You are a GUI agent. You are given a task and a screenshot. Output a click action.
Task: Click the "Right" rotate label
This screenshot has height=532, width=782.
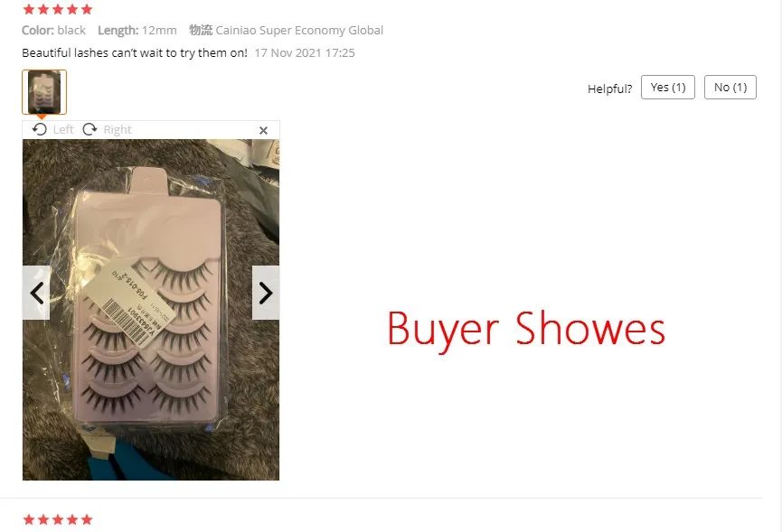click(118, 130)
